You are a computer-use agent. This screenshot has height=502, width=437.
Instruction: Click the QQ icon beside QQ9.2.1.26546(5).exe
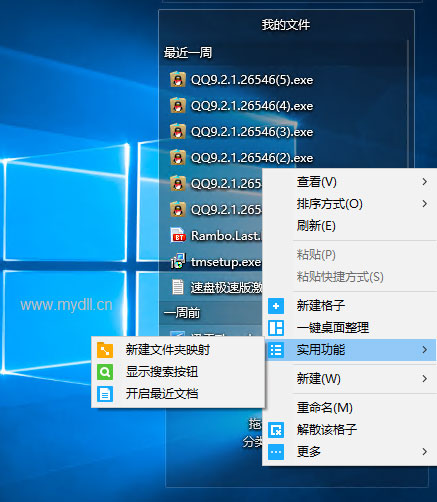point(178,79)
